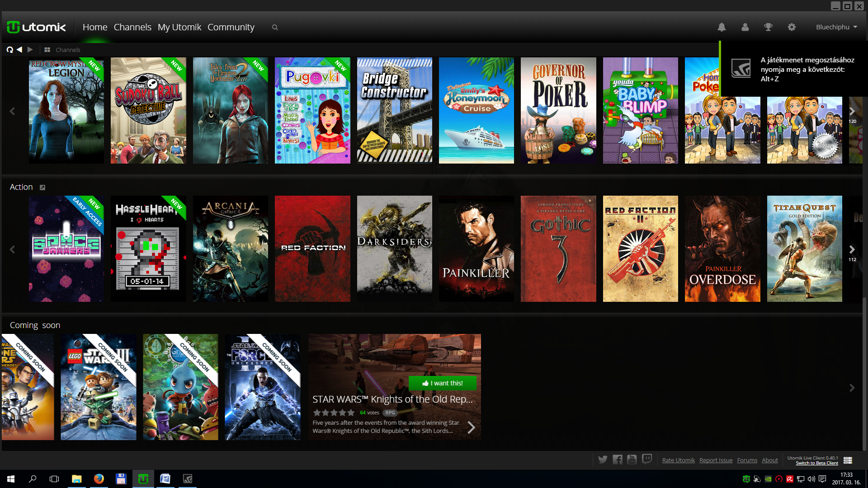
Task: Open Space Jammers early access cover
Action: pos(66,249)
